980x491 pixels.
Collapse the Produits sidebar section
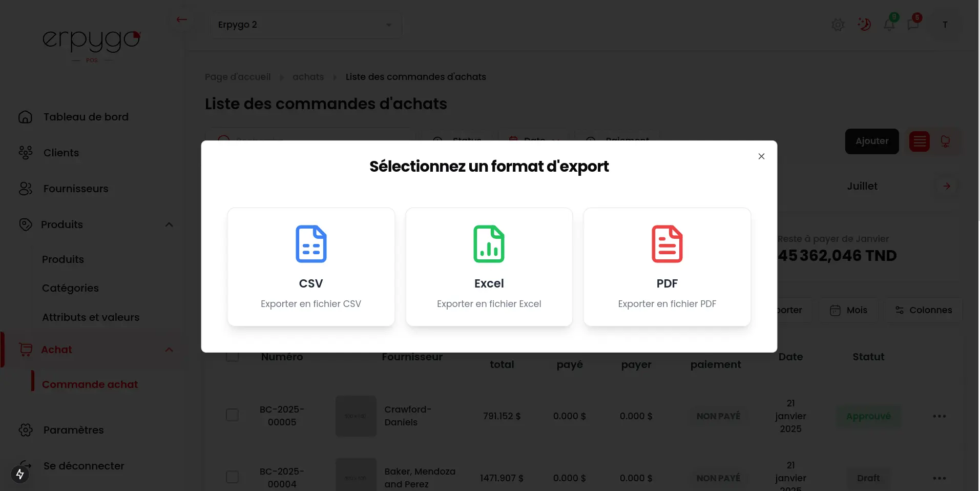(x=169, y=224)
